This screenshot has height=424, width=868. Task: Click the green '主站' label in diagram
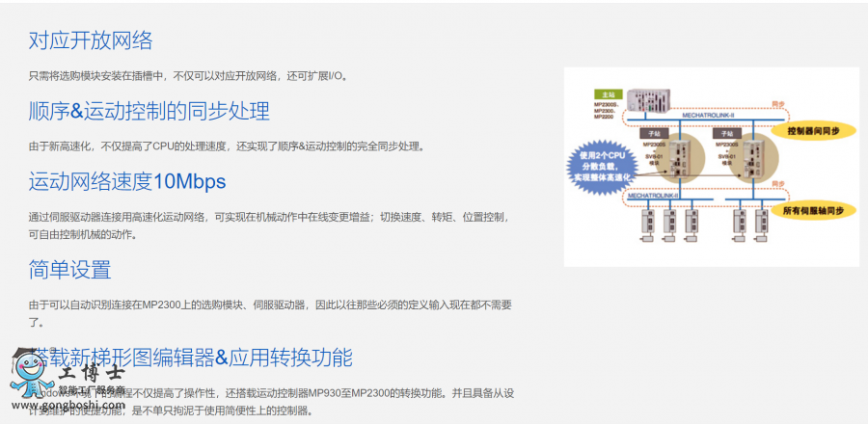pos(605,94)
